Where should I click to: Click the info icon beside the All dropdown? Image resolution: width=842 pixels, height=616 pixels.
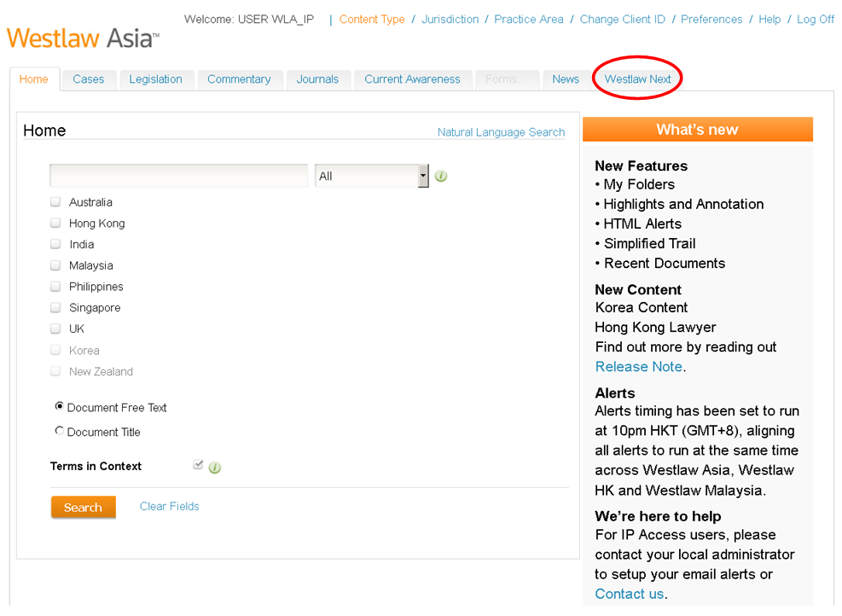pos(441,176)
